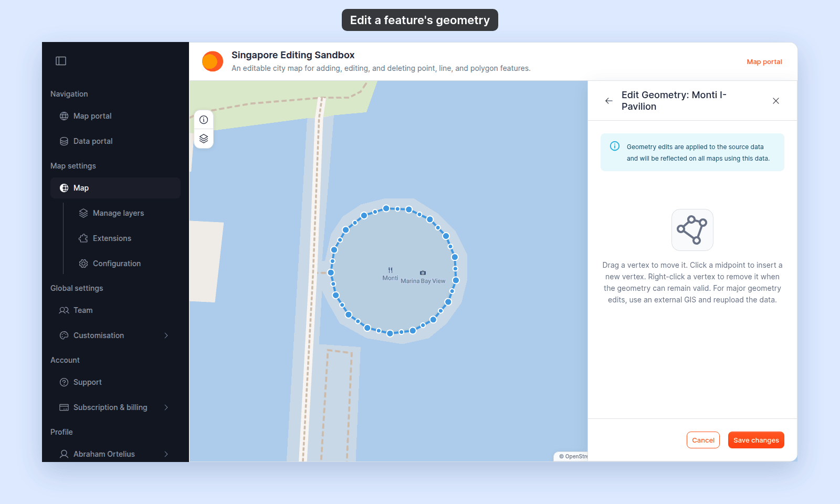Expand the Customisation submenu
Viewport: 840px width, 504px height.
click(166, 335)
